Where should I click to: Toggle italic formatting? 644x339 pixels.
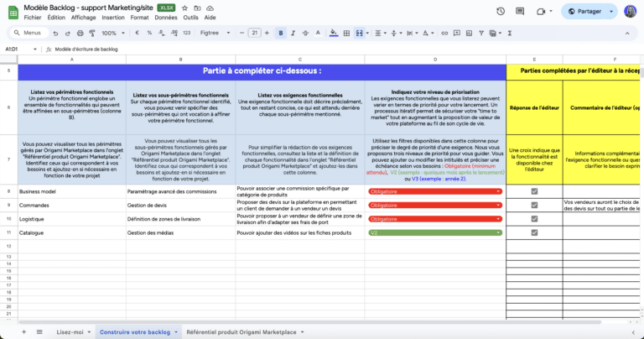pos(293,33)
